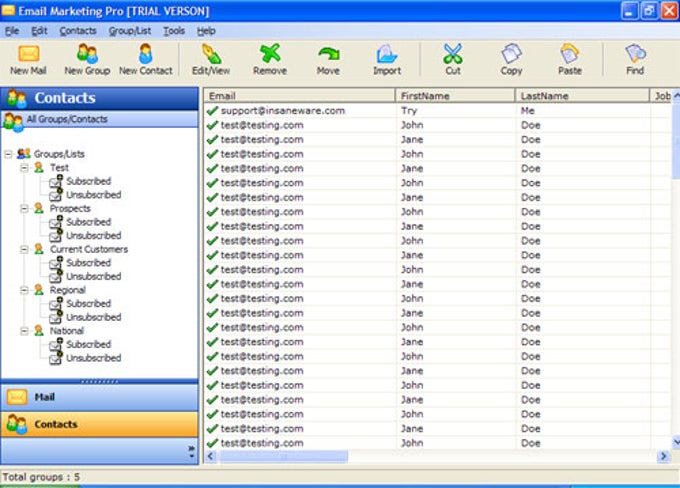The width and height of the screenshot is (680, 488).
Task: Select the Current Customers group
Action: click(89, 249)
